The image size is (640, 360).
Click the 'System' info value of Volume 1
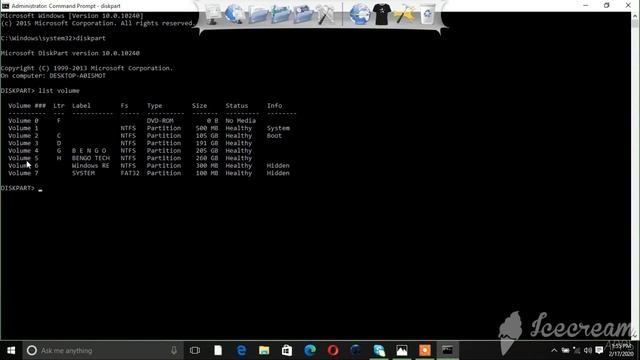click(278, 128)
